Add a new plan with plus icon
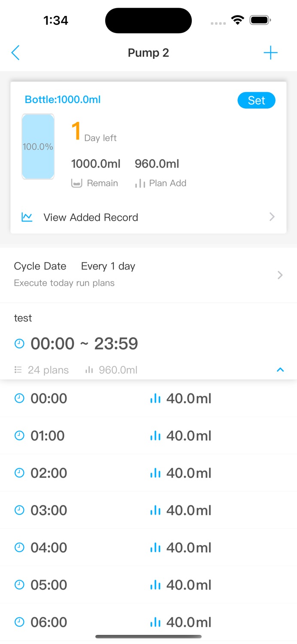The width and height of the screenshot is (297, 644). point(270,53)
